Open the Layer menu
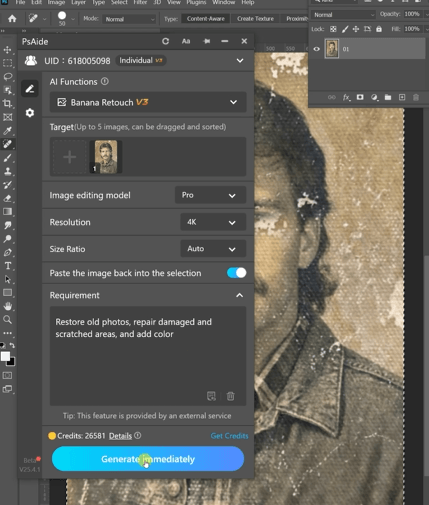 pos(78,3)
